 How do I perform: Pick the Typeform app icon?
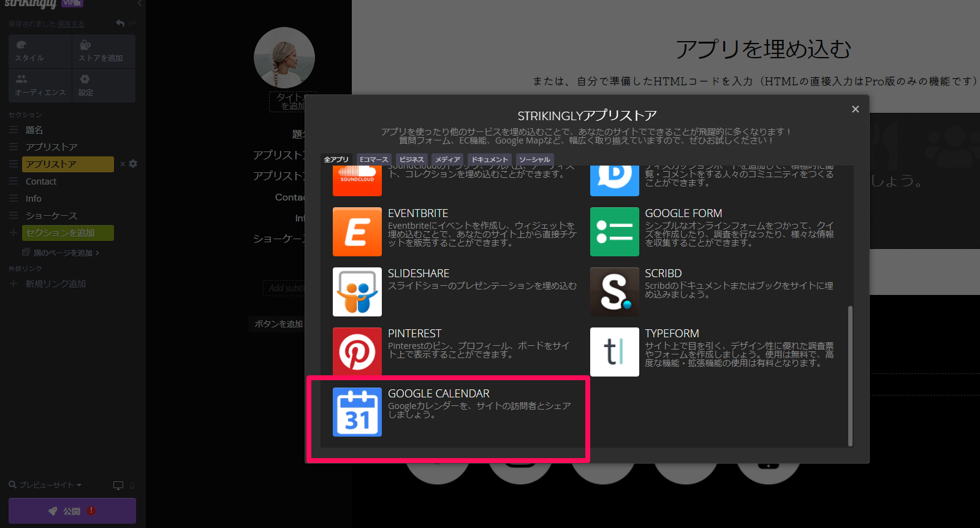(x=614, y=352)
